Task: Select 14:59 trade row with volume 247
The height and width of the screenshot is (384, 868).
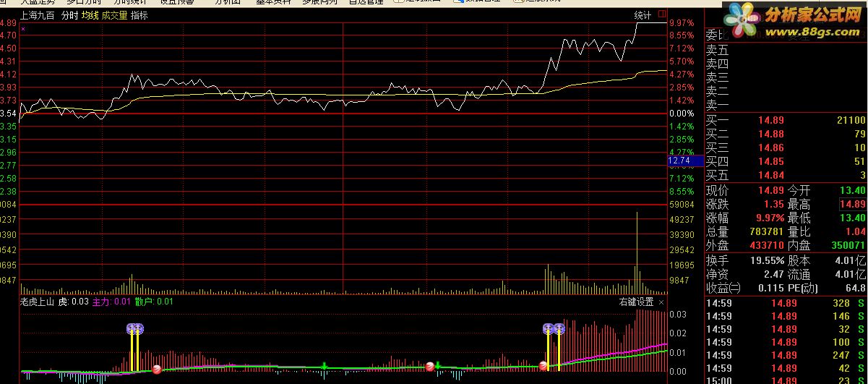Action: pos(786,355)
